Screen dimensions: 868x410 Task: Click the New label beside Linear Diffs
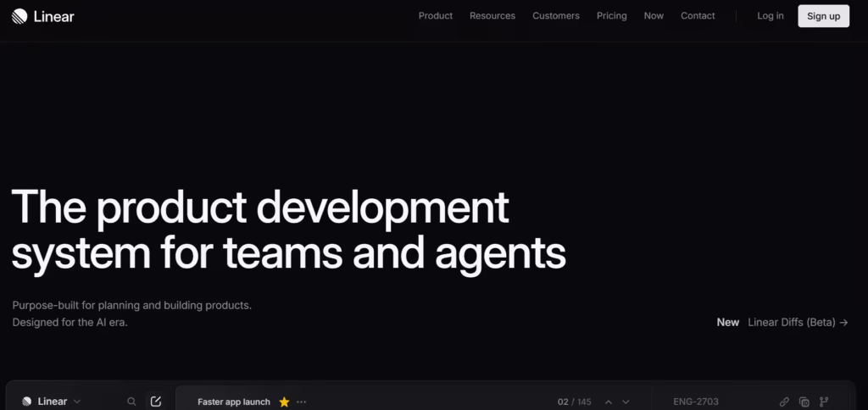click(727, 322)
